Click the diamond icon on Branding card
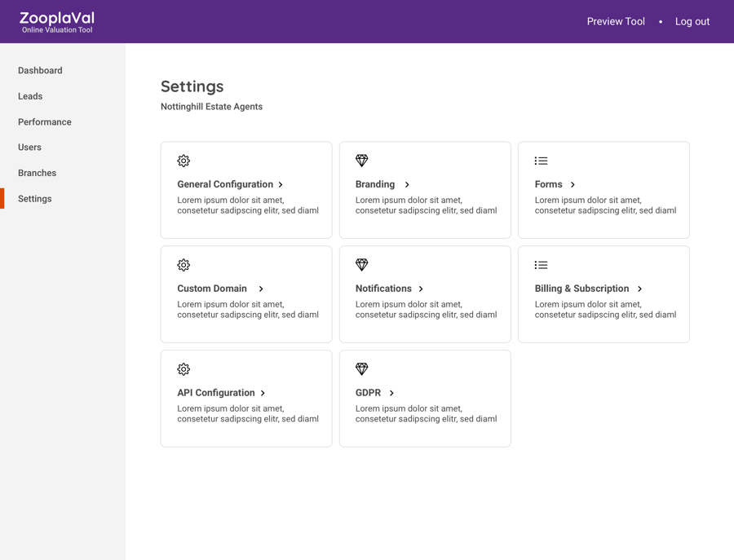 click(x=362, y=161)
